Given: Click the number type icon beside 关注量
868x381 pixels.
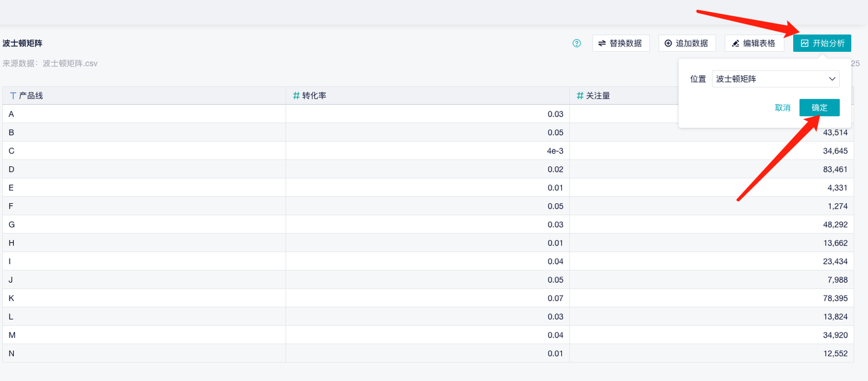Looking at the screenshot, I should tap(580, 96).
